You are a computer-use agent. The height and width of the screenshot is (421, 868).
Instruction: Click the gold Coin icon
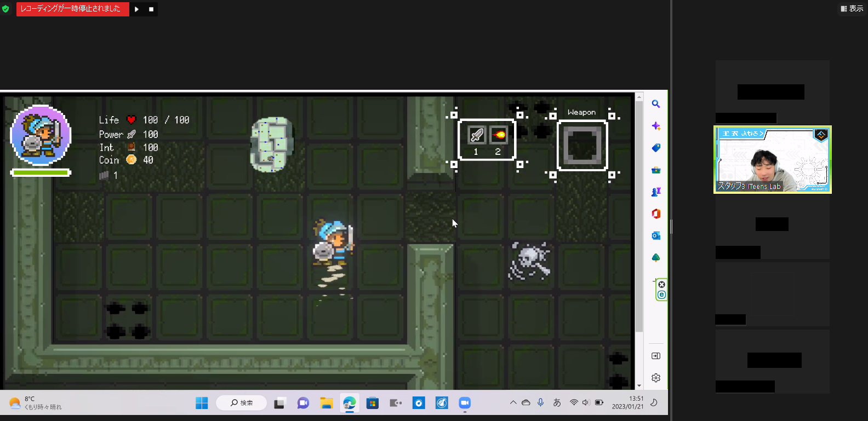(132, 160)
